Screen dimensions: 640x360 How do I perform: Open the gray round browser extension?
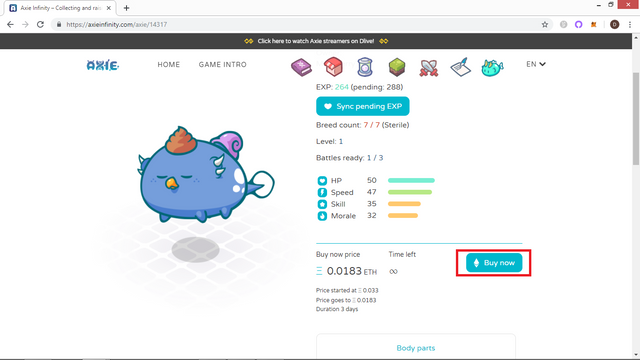[563, 24]
